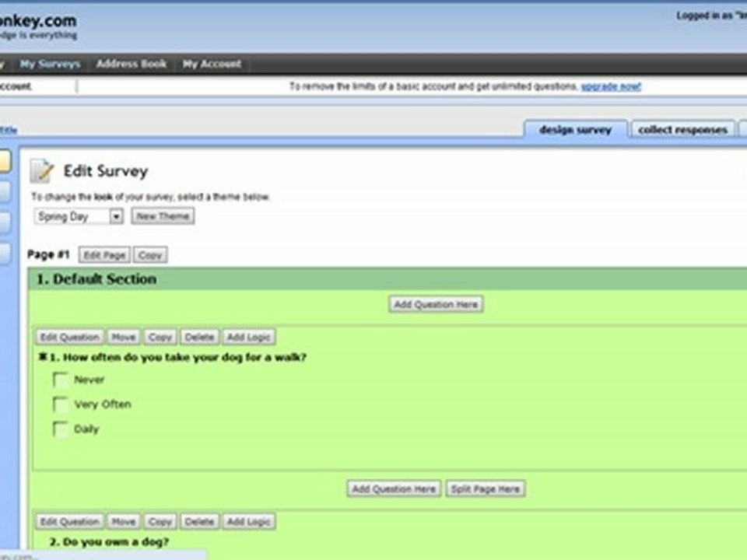
Task: Check the Very Often answer checkbox
Action: [61, 404]
